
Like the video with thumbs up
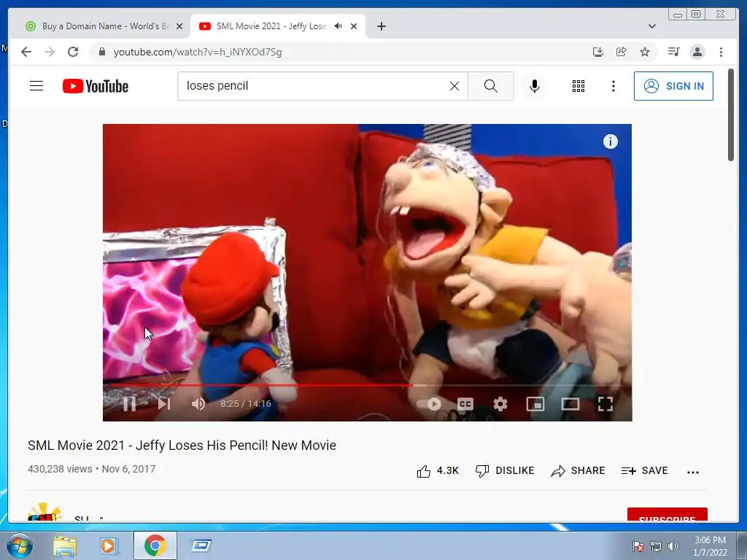click(438, 471)
